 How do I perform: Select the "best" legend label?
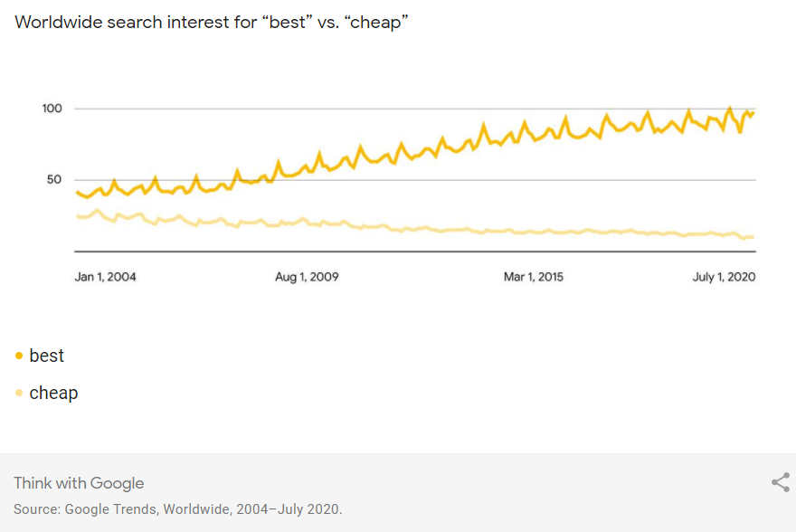point(47,356)
